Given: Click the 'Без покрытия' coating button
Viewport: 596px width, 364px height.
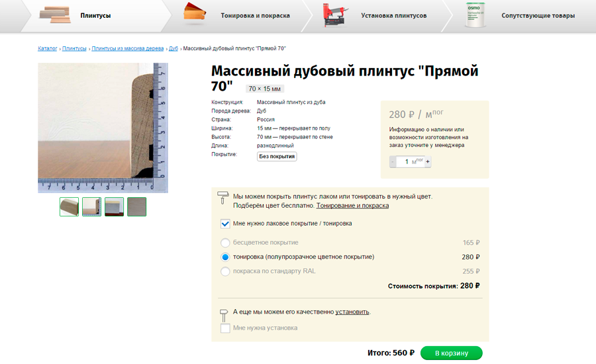Looking at the screenshot, I should click(277, 156).
